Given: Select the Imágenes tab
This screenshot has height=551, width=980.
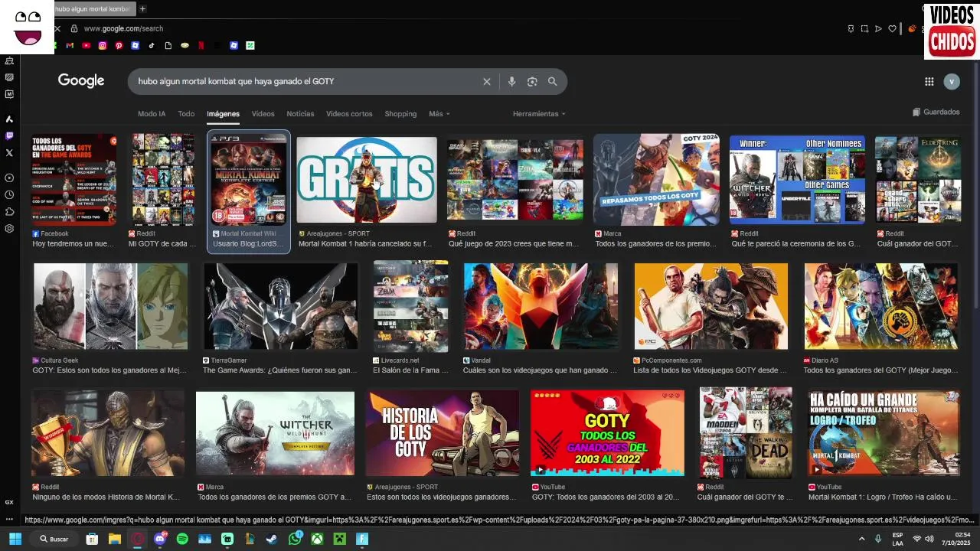Looking at the screenshot, I should [223, 113].
